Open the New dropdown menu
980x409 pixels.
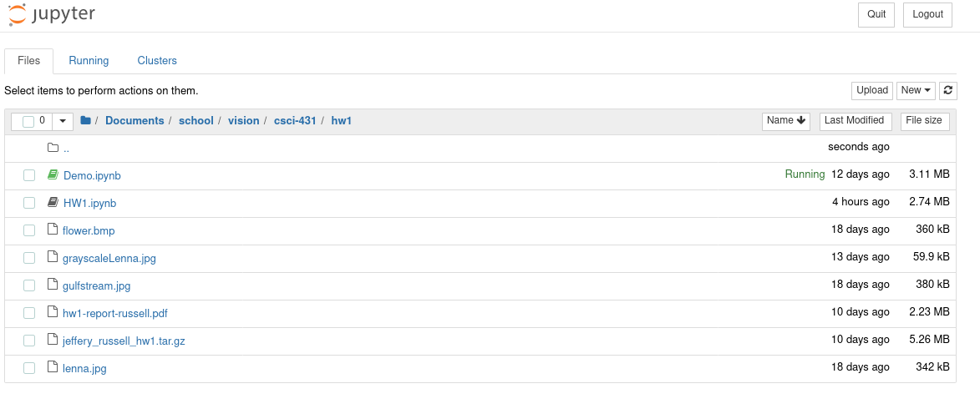(x=916, y=91)
